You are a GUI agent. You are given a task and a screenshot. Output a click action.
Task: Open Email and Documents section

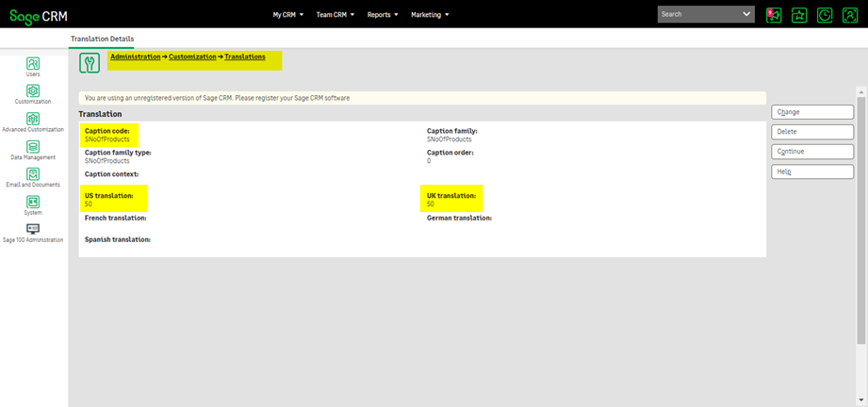click(33, 174)
